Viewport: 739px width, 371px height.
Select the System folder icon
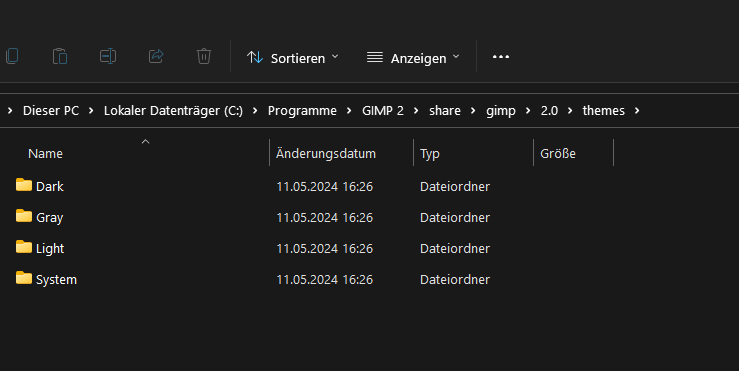tap(24, 278)
